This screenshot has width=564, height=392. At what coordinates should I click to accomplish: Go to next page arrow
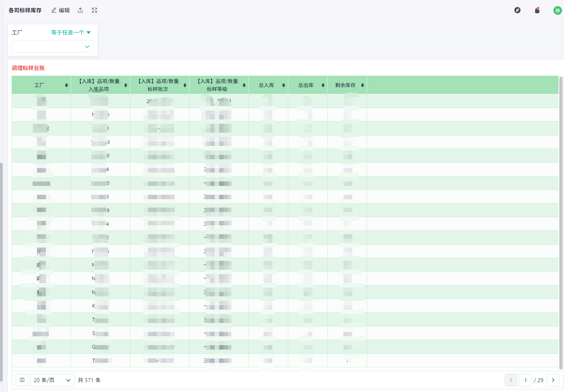click(x=553, y=380)
